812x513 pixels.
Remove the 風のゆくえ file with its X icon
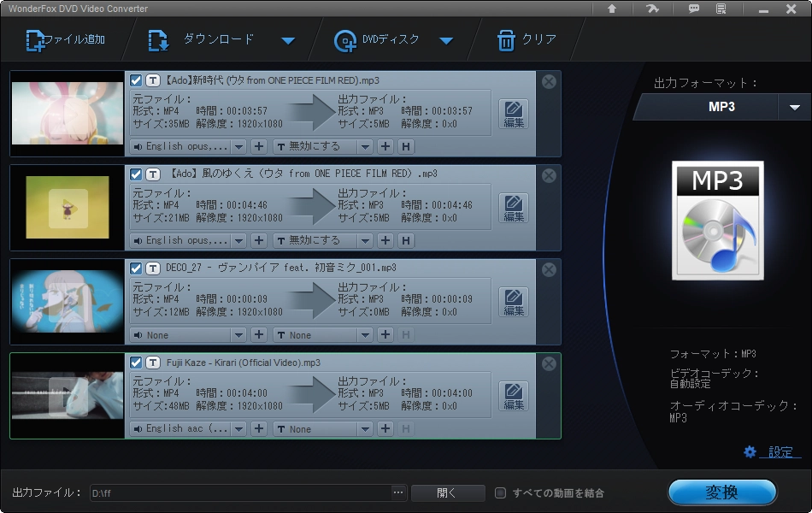coord(549,175)
